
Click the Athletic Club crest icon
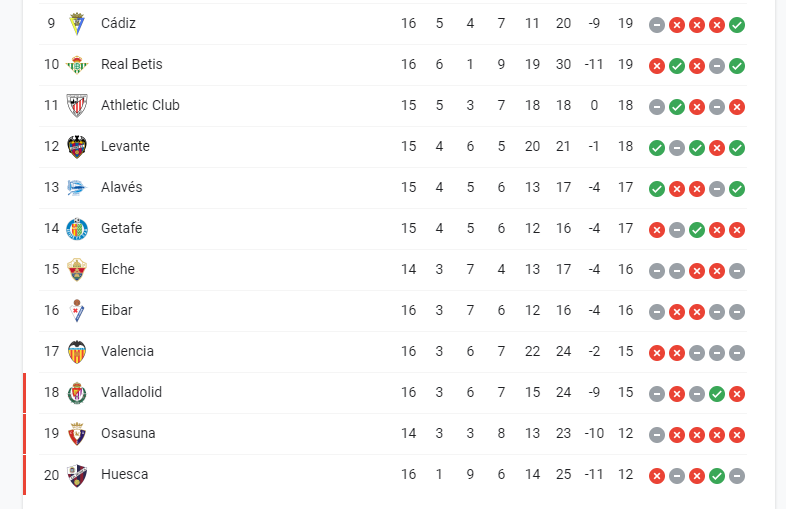pyautogui.click(x=77, y=106)
